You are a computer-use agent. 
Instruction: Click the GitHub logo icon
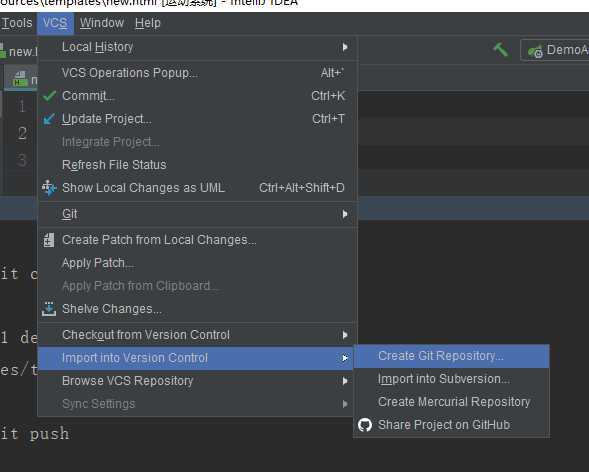click(x=365, y=425)
